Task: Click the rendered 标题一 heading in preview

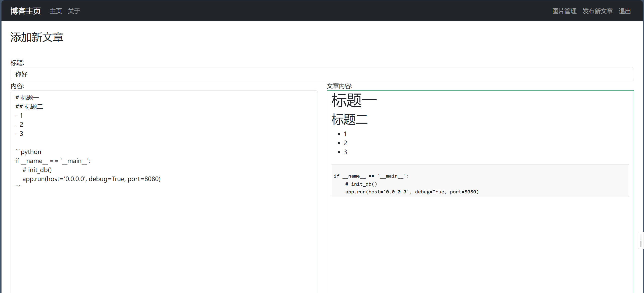Action: 354,100
